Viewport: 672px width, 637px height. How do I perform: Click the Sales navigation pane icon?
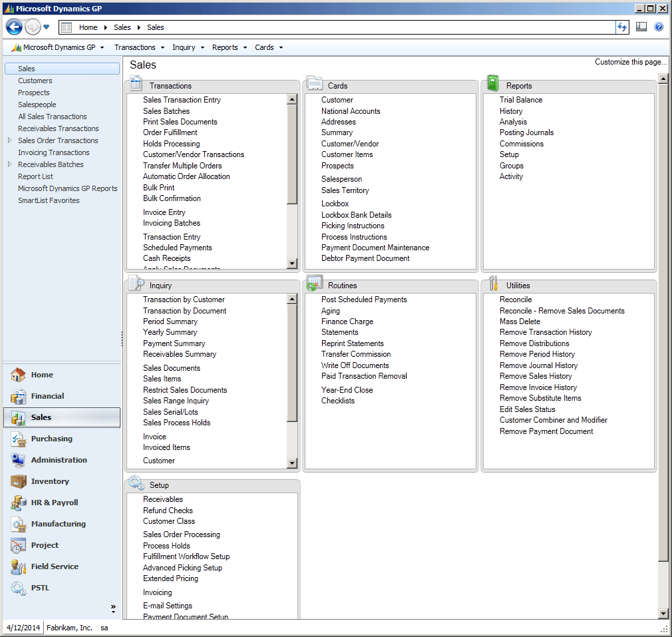tap(18, 417)
